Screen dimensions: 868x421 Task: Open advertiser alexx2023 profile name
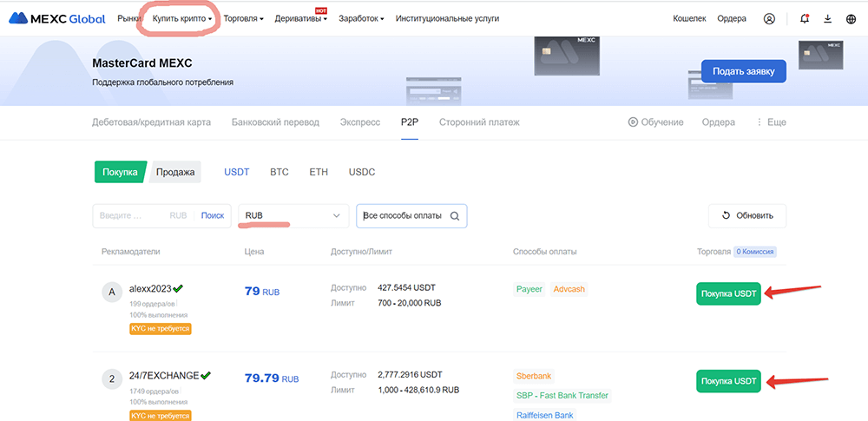click(150, 288)
